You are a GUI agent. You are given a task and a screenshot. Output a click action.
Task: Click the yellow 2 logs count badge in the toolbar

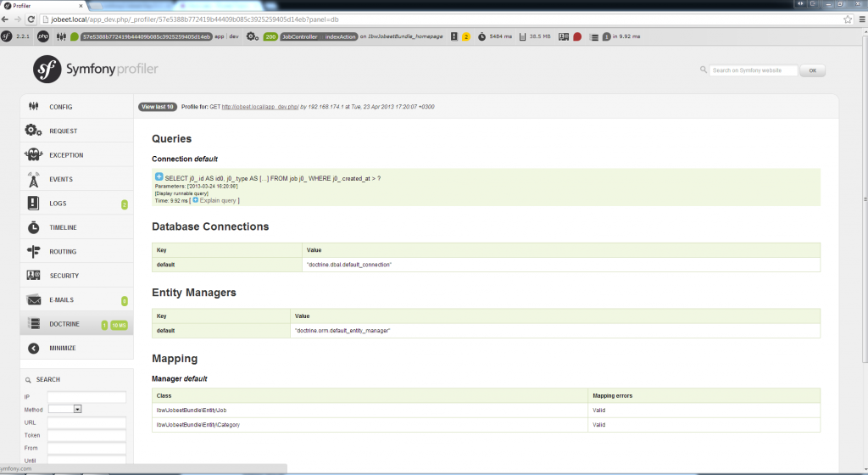[466, 36]
